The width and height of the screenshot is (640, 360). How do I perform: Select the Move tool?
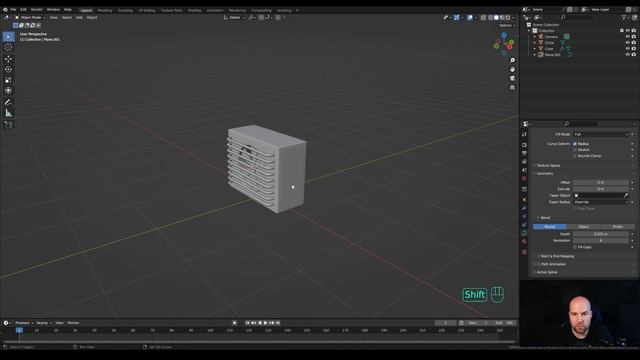(x=8, y=59)
